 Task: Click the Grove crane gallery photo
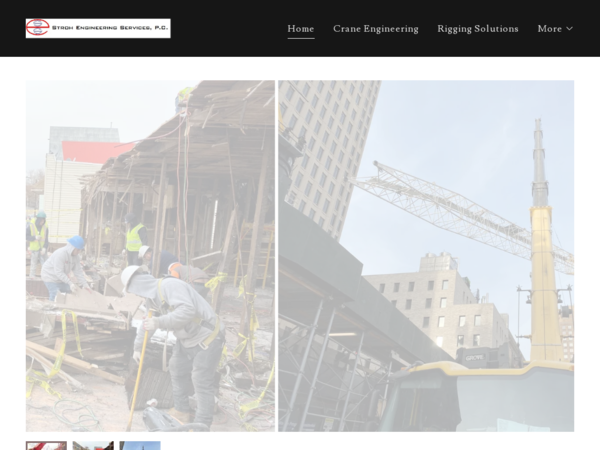(x=426, y=256)
